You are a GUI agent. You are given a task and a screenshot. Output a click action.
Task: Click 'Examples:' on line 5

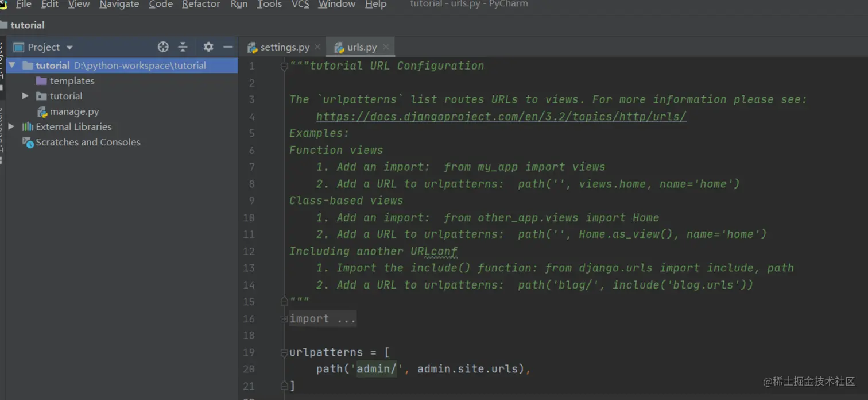pos(319,133)
